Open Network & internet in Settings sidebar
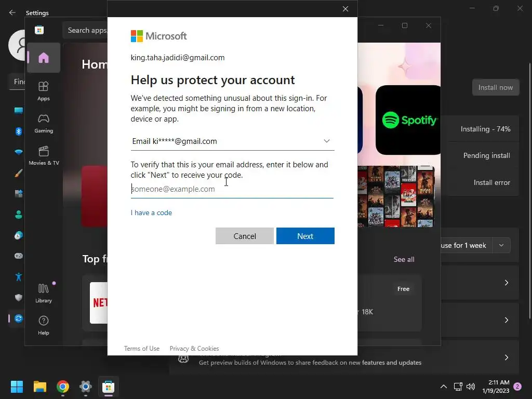Screen dimensions: 532x399 [x=18, y=152]
